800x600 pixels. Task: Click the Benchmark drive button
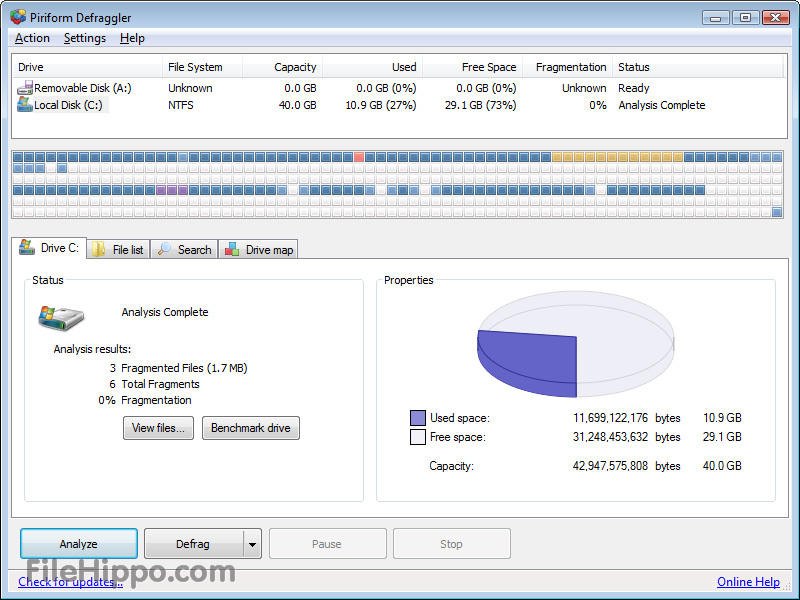coord(250,428)
